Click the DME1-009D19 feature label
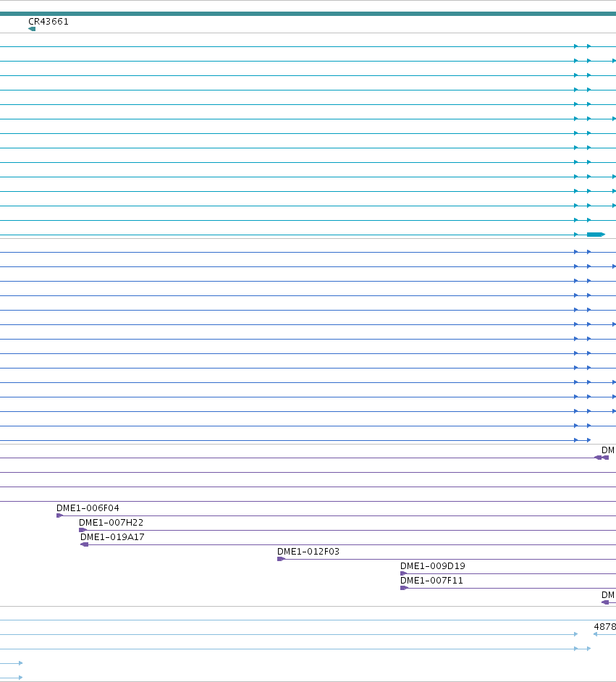616x682 pixels. (433, 566)
